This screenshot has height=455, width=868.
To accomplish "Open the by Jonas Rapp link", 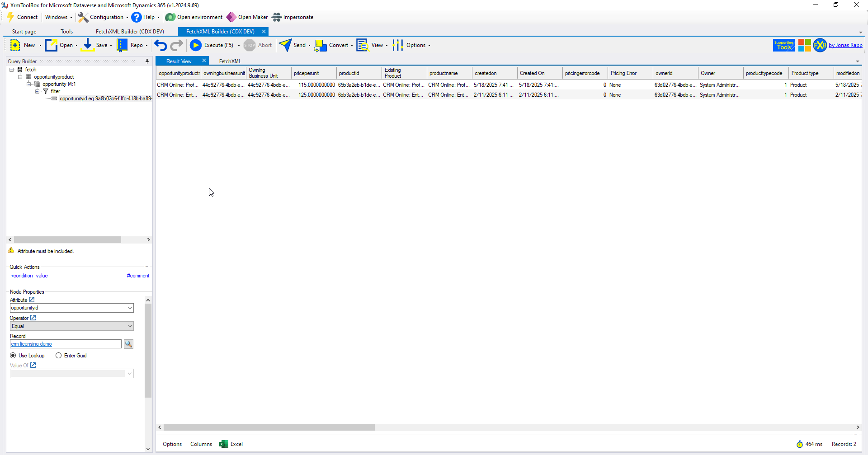I will pyautogui.click(x=845, y=45).
